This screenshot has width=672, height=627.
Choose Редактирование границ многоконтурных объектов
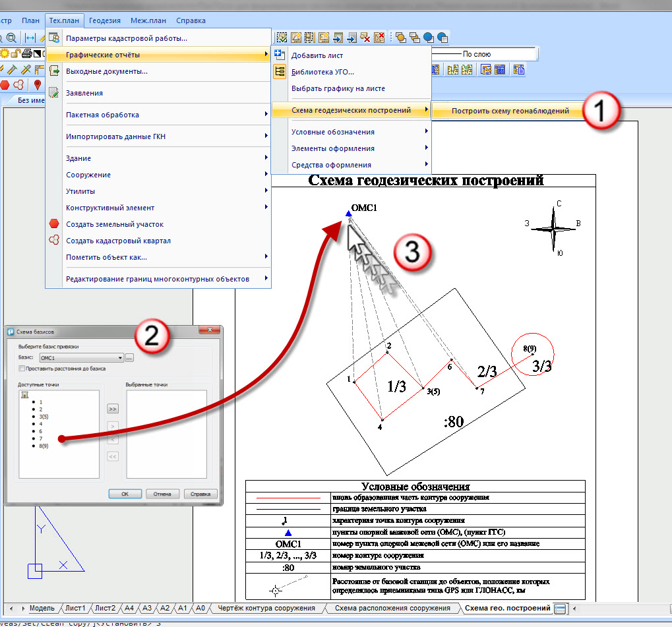coord(158,279)
